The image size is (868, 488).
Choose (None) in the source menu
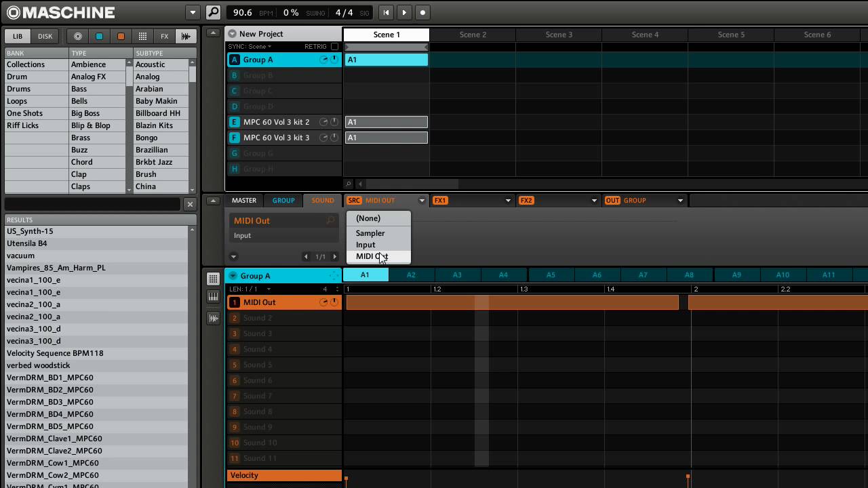[378, 218]
